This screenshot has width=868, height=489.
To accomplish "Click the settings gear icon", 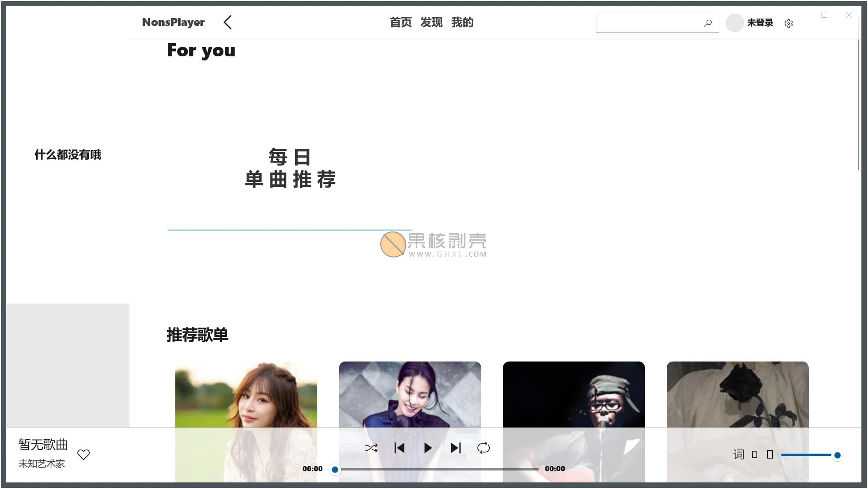I will [x=789, y=23].
